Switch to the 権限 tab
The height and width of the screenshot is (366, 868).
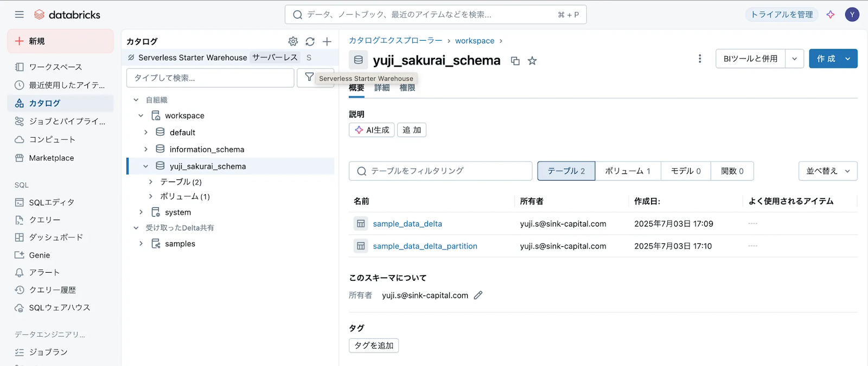click(407, 88)
